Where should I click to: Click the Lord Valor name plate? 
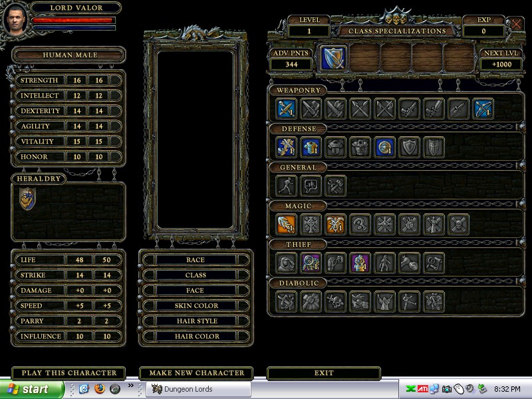pyautogui.click(x=76, y=8)
